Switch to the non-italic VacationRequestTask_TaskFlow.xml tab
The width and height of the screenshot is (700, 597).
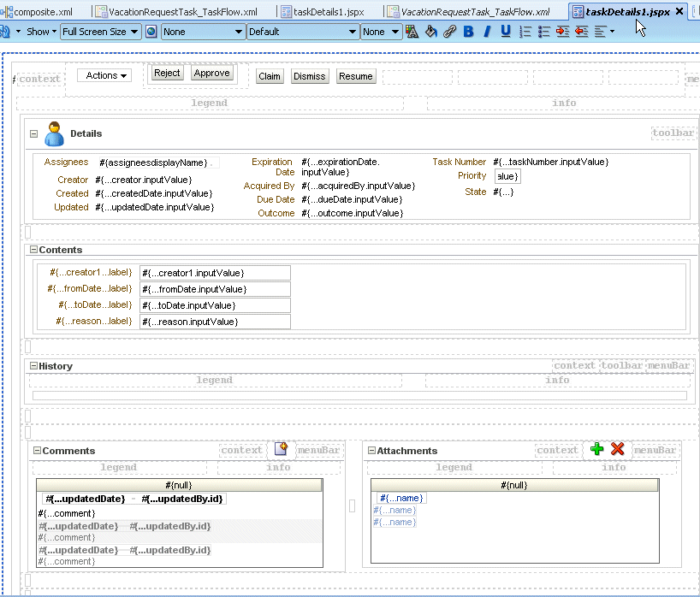coord(178,12)
